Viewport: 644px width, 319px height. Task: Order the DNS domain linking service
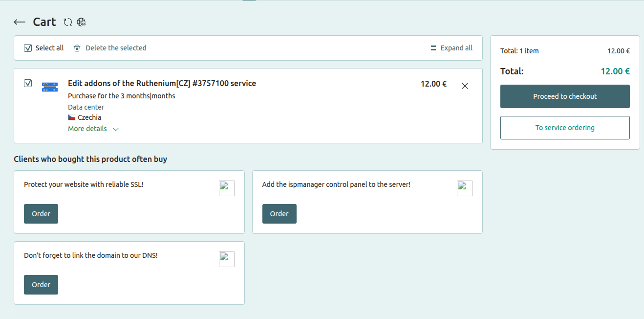(41, 285)
